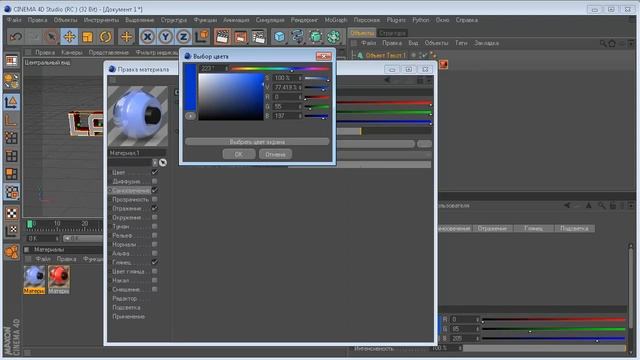Click the Undo arrow in the top toolbar

pyautogui.click(x=16, y=37)
